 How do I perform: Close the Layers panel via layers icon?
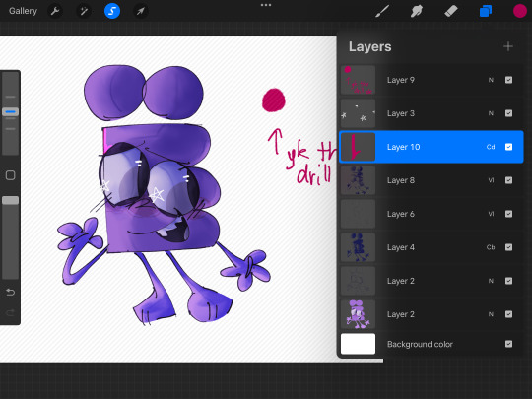click(486, 11)
